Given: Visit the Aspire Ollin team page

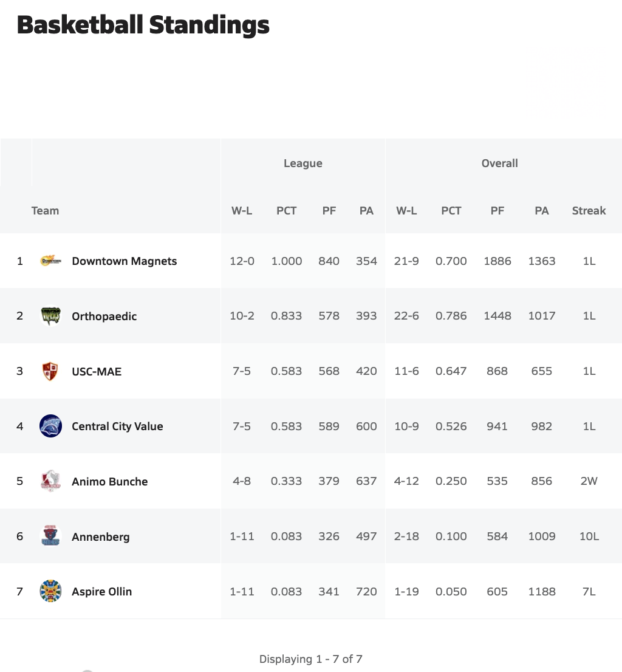Looking at the screenshot, I should pyautogui.click(x=101, y=591).
